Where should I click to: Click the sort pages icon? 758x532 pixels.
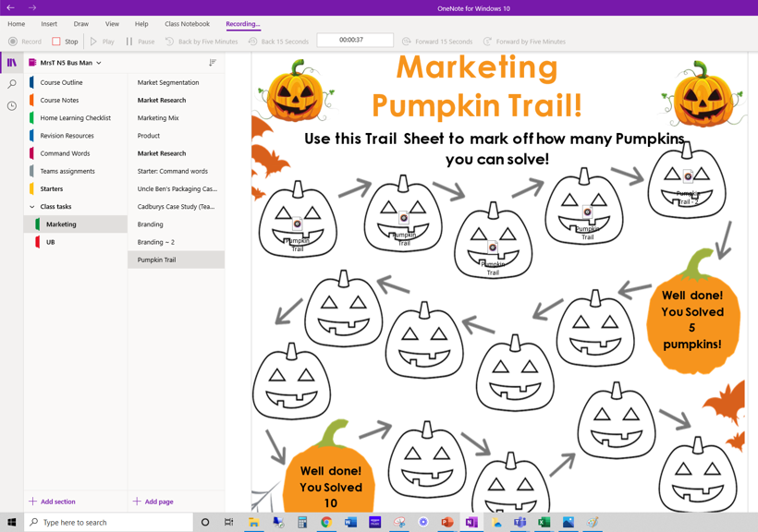click(x=213, y=62)
